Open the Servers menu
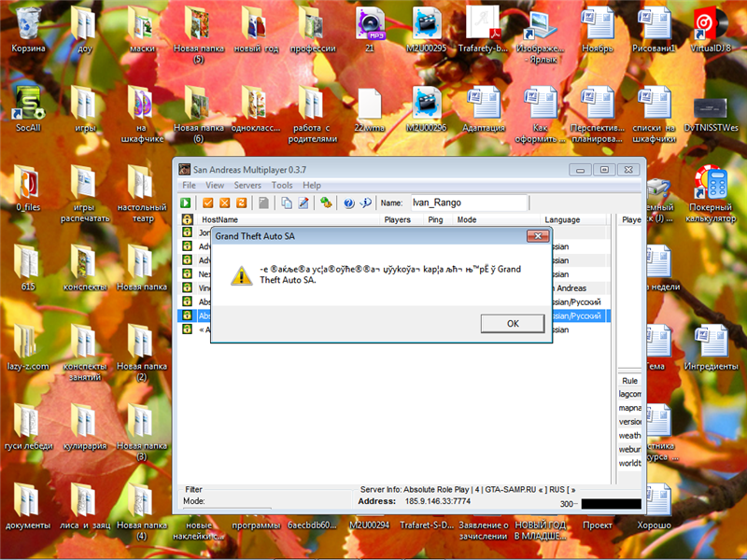This screenshot has height=560, width=747. (247, 186)
